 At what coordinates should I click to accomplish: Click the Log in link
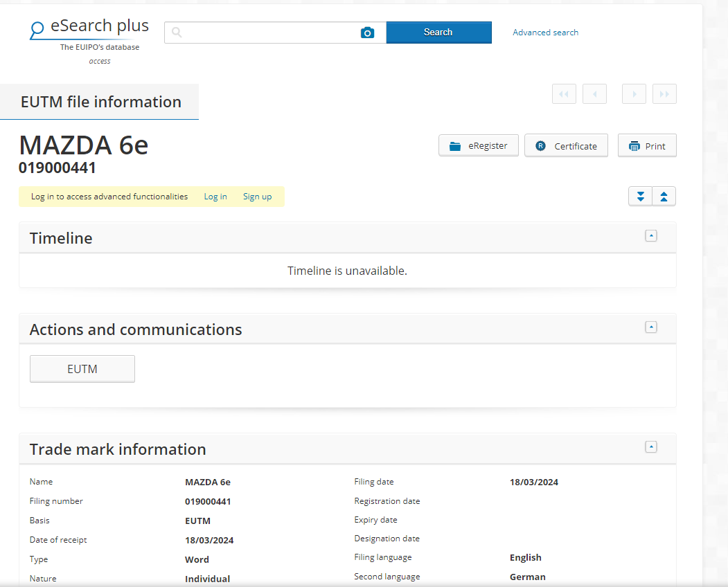[215, 197]
